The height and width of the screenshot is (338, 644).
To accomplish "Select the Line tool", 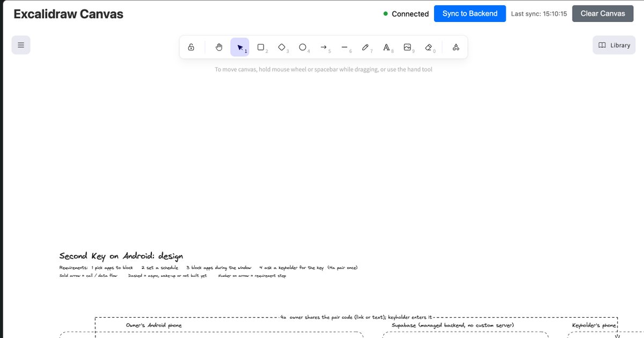I will click(345, 47).
